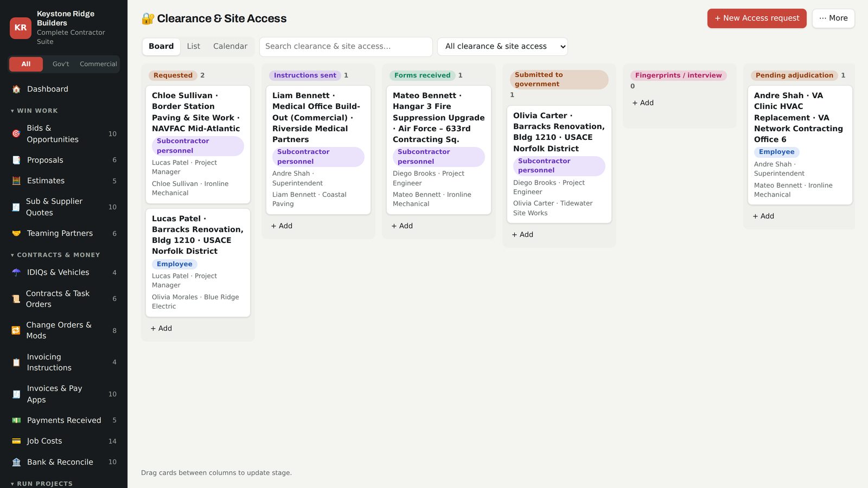
Task: Focus the Search clearance & site access field
Action: 346,47
